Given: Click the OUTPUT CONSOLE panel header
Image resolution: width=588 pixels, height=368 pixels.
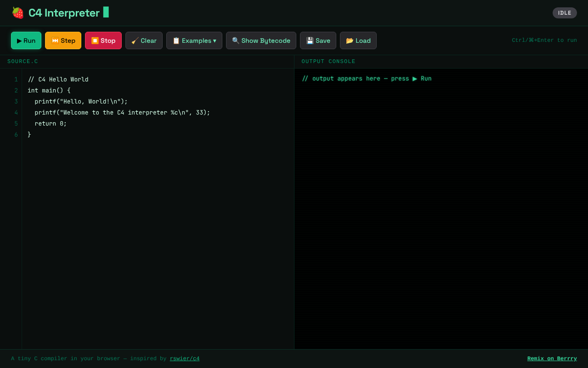Looking at the screenshot, I should click(x=328, y=62).
